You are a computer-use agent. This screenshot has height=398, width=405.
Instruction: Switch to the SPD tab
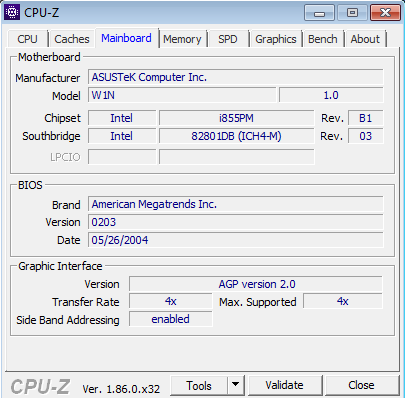coord(228,39)
